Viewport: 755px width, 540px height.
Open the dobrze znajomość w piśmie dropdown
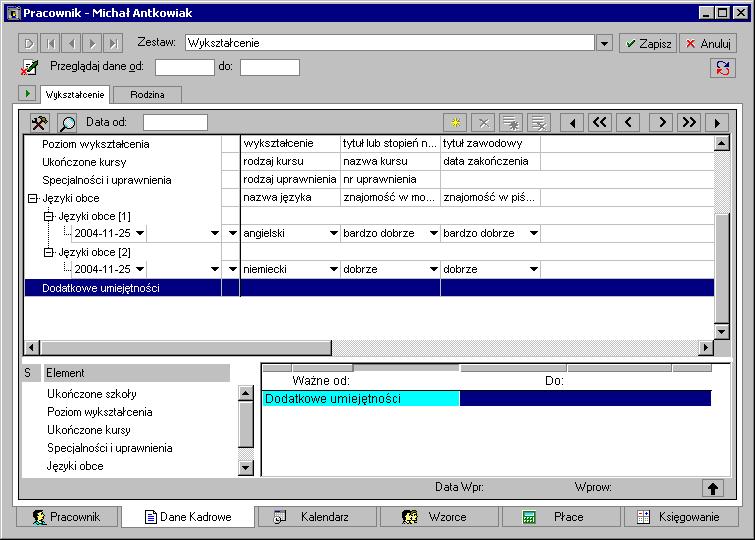click(534, 269)
